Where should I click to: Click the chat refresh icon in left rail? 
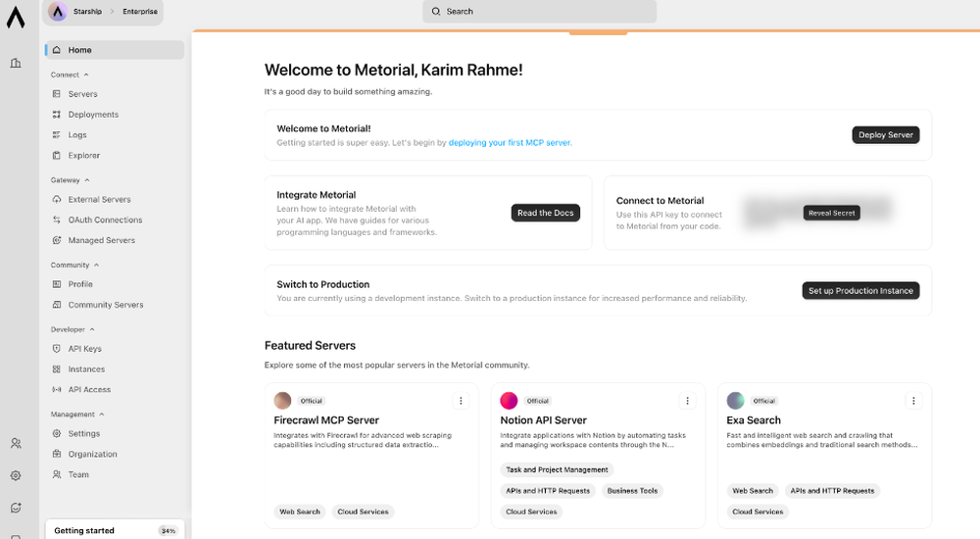[x=16, y=508]
